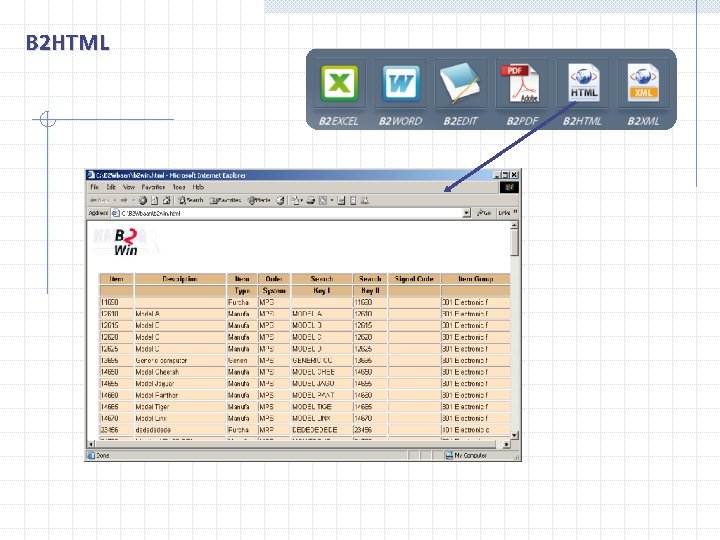Open the View menu
Viewport: 720px width, 540px height.
click(x=129, y=187)
